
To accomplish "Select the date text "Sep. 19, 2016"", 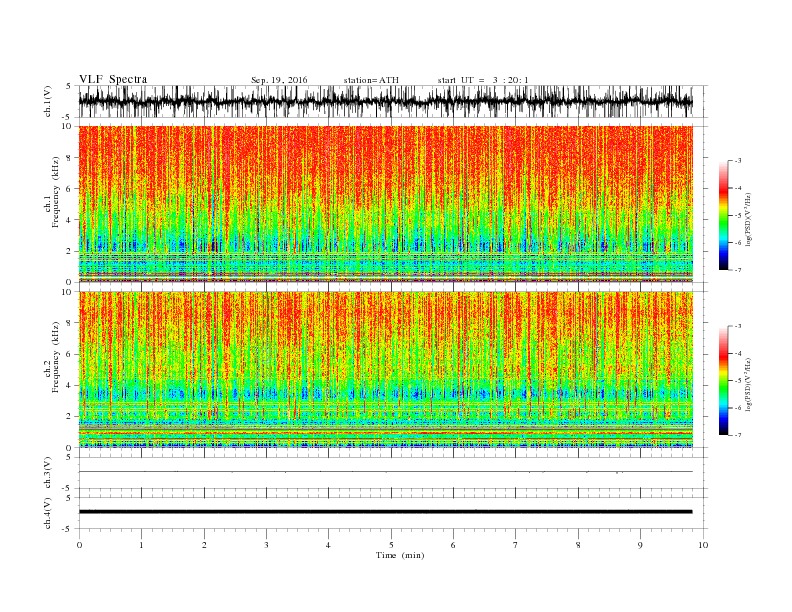I will point(279,80).
